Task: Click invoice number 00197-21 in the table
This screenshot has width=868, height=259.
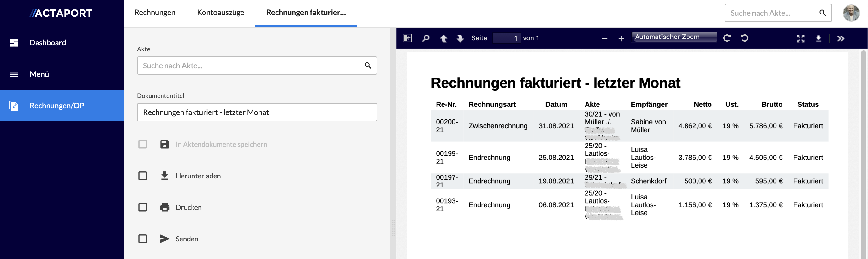Action: [x=446, y=181]
